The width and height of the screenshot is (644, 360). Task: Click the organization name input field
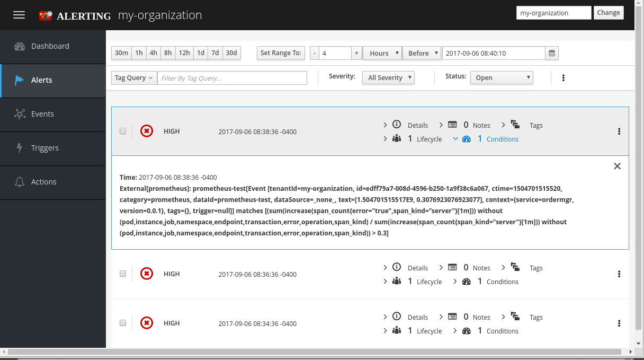554,13
